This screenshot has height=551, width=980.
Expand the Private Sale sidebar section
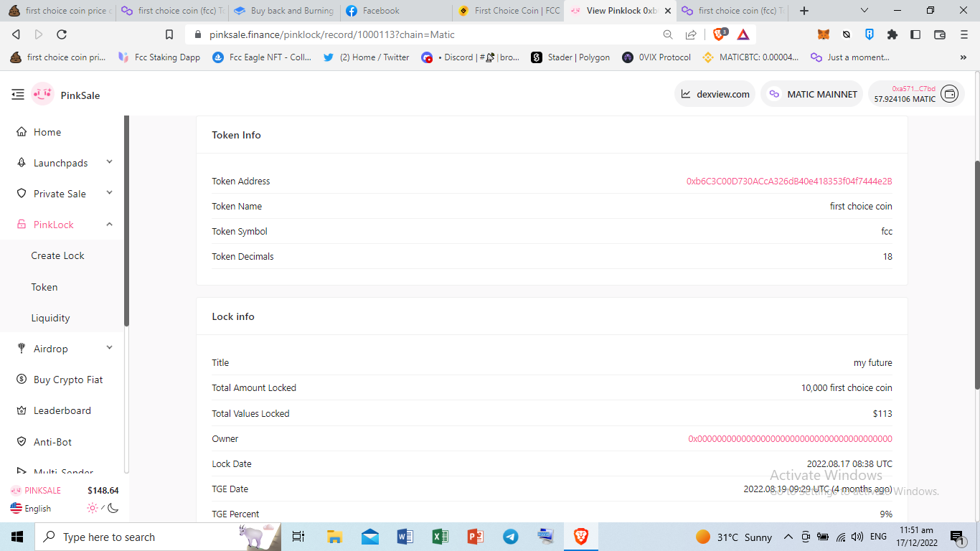tap(109, 194)
